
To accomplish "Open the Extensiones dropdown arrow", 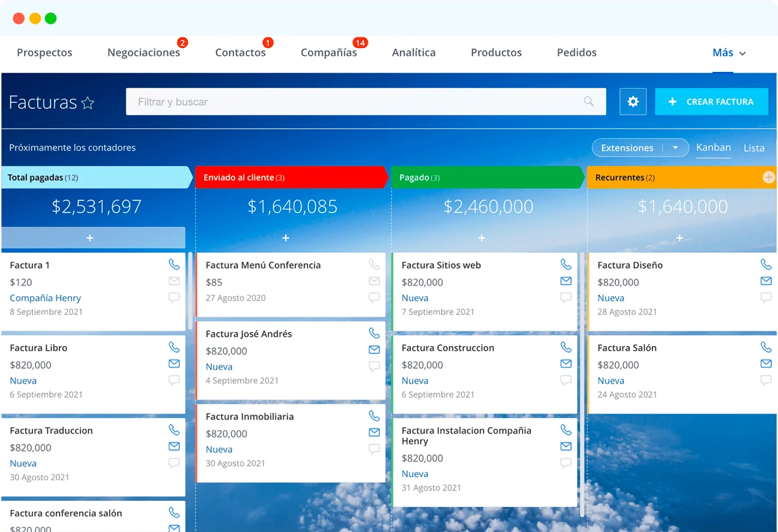I will coord(676,148).
